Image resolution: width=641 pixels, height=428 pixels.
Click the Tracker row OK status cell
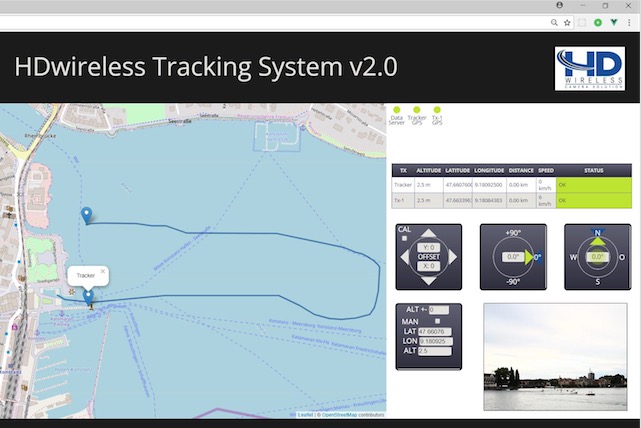coord(594,185)
